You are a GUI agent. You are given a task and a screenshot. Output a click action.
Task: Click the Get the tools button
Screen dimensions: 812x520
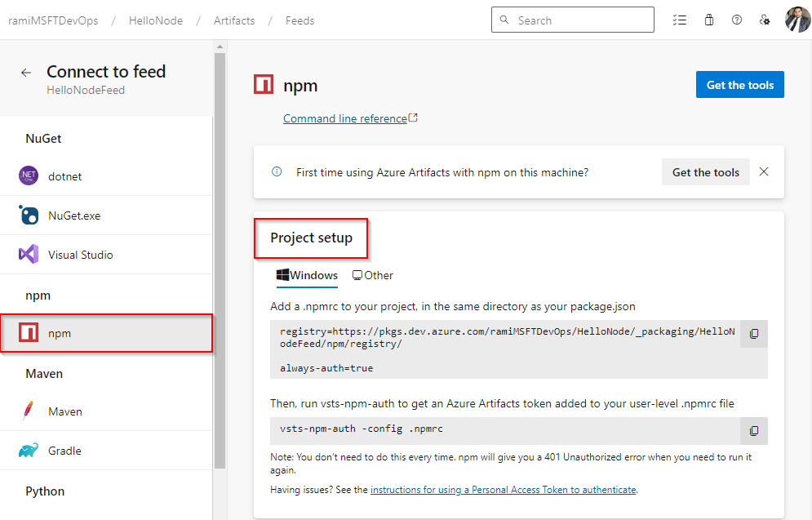[x=739, y=84]
